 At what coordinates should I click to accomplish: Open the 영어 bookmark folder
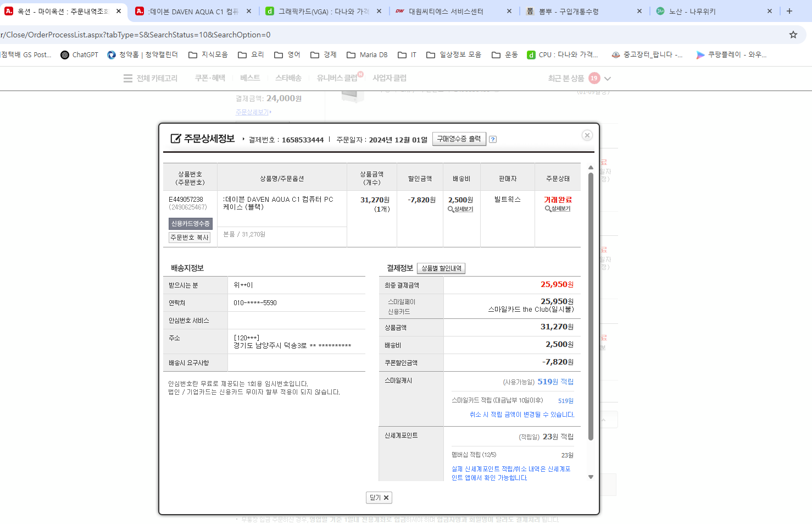(287, 55)
